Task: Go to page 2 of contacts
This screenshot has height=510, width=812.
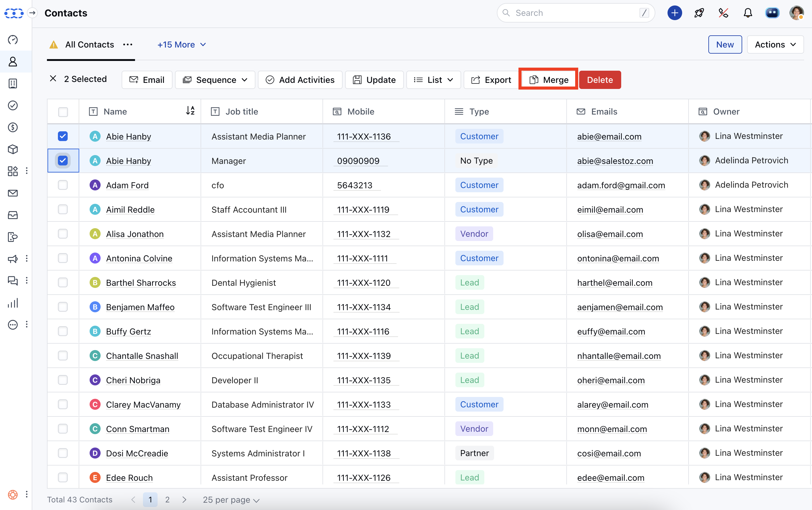Action: coord(167,500)
